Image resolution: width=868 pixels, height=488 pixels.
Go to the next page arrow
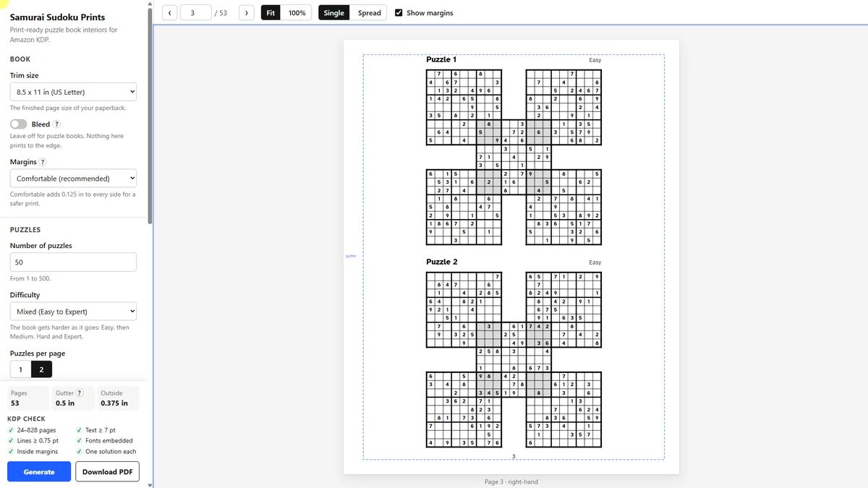[246, 13]
